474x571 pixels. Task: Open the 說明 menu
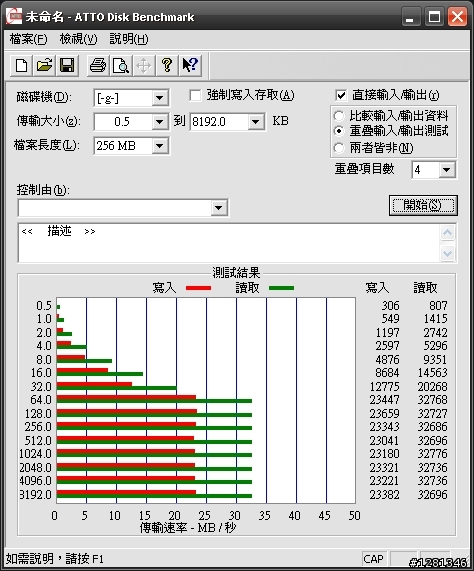tap(129, 39)
